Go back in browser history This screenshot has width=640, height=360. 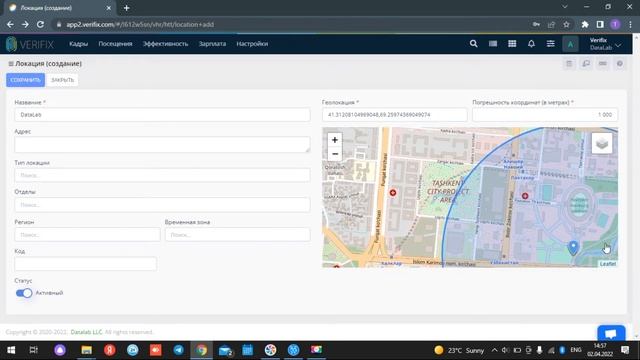10,24
